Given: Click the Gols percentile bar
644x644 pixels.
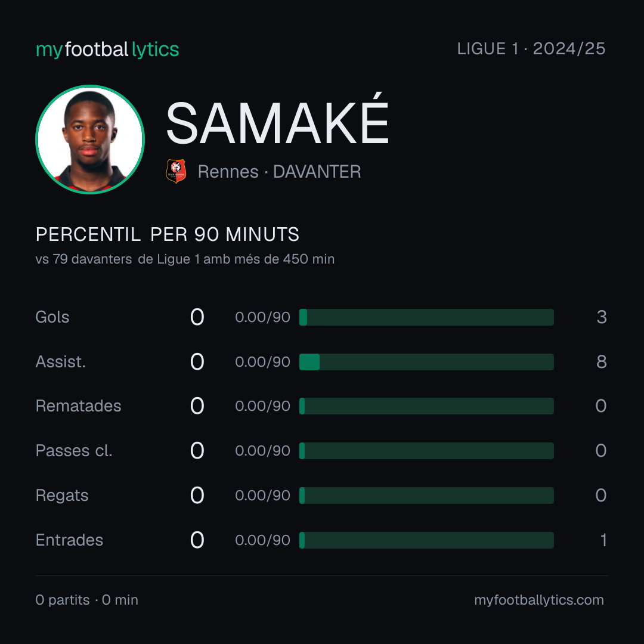Looking at the screenshot, I should [426, 317].
